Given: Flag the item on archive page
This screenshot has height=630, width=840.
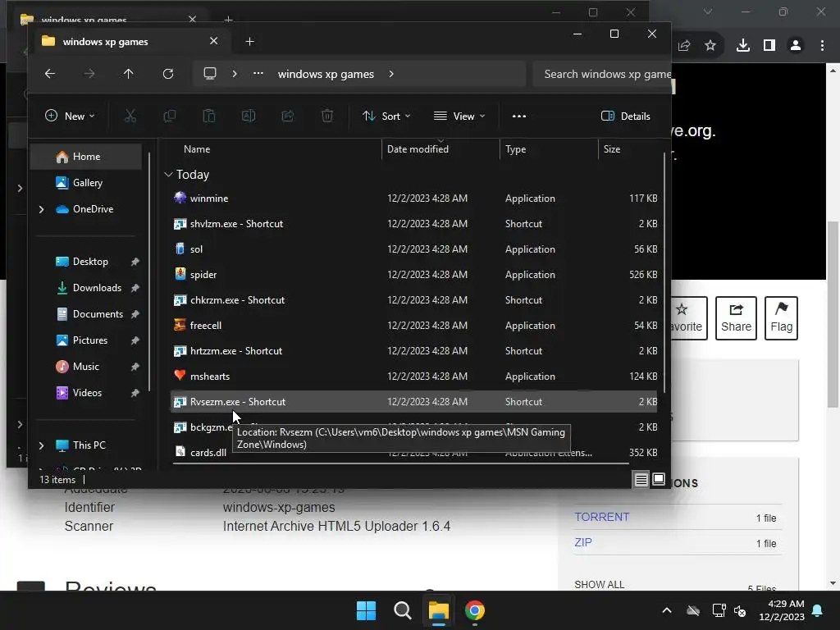Looking at the screenshot, I should 781,318.
